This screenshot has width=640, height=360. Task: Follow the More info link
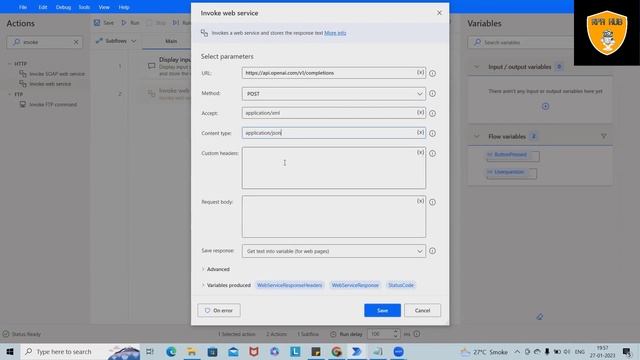(335, 33)
